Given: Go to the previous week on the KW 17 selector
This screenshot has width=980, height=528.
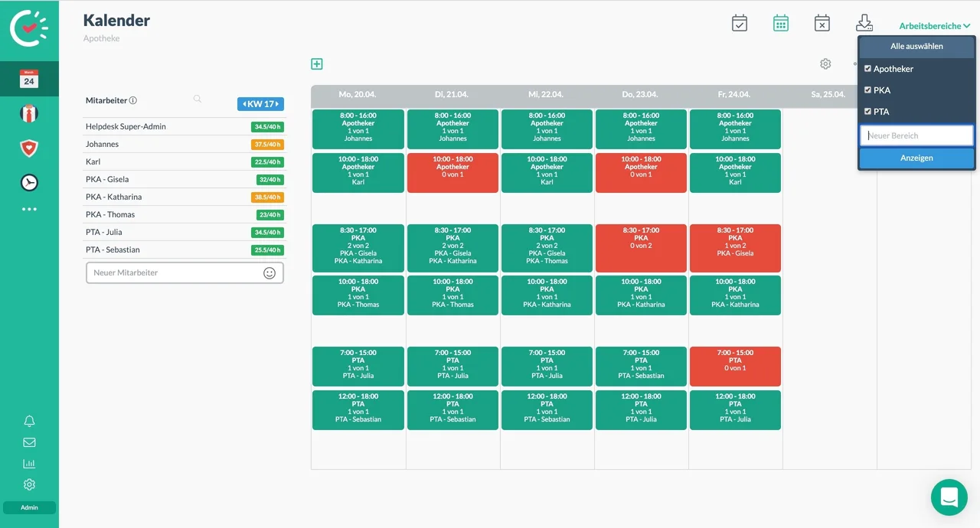Looking at the screenshot, I should pos(244,104).
